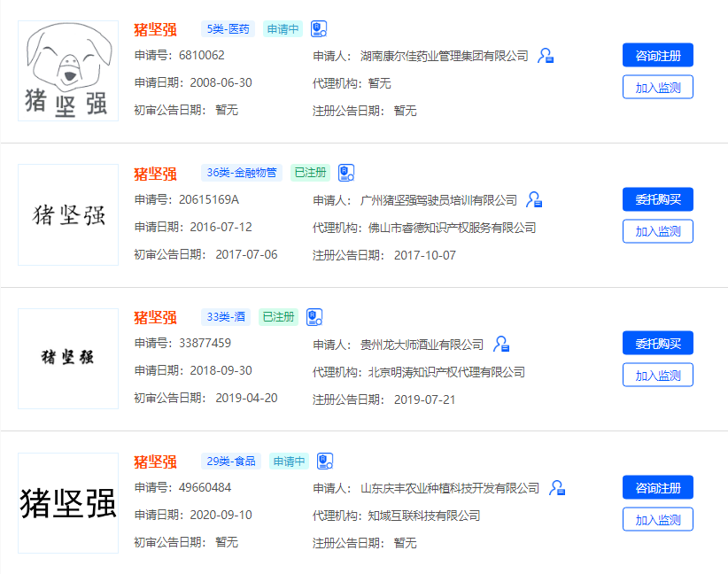Click 加入监测 for the 20615169A trademark

657,231
